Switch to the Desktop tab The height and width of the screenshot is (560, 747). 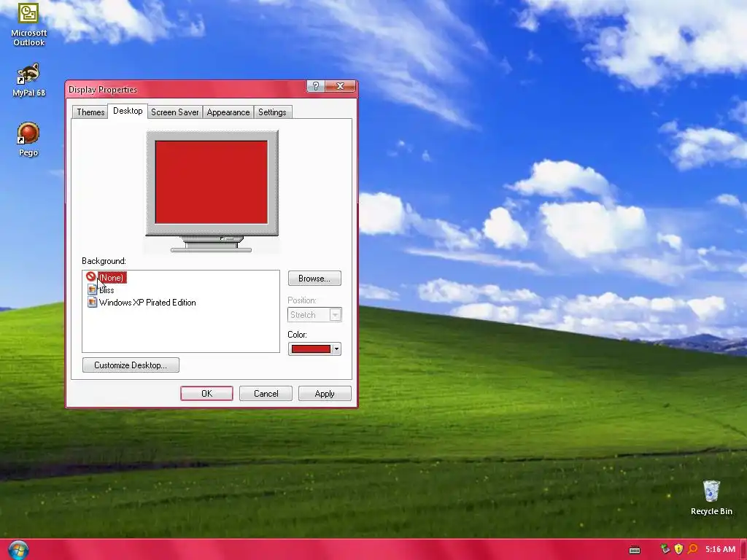point(128,111)
